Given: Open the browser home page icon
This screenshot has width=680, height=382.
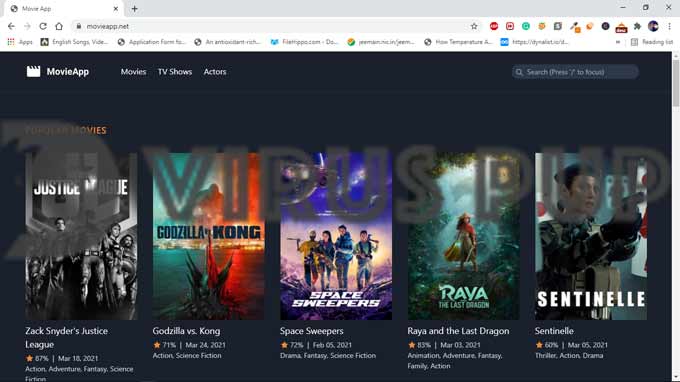Looking at the screenshot, I should [59, 26].
